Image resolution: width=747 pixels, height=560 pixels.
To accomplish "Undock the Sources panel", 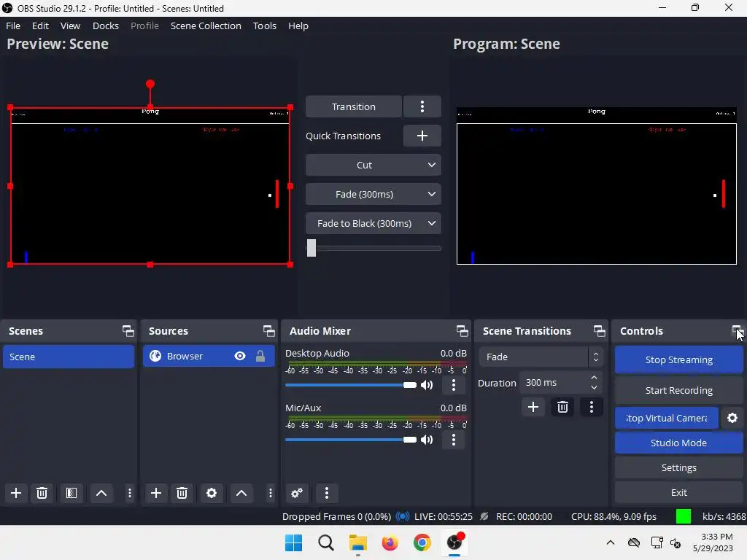I will 269,331.
